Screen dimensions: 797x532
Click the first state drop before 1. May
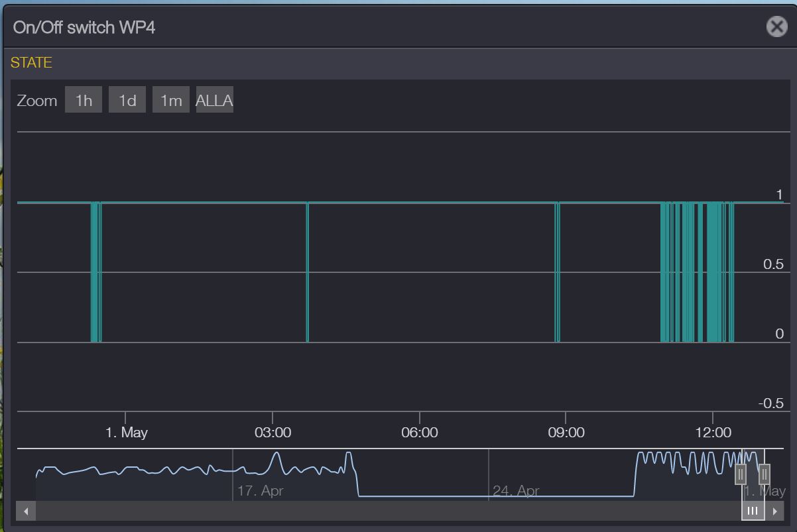95,272
